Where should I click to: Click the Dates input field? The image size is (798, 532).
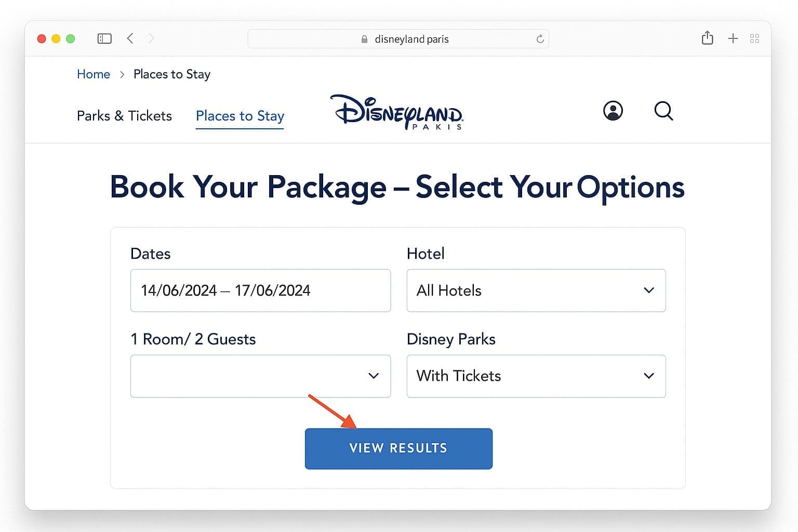(260, 290)
